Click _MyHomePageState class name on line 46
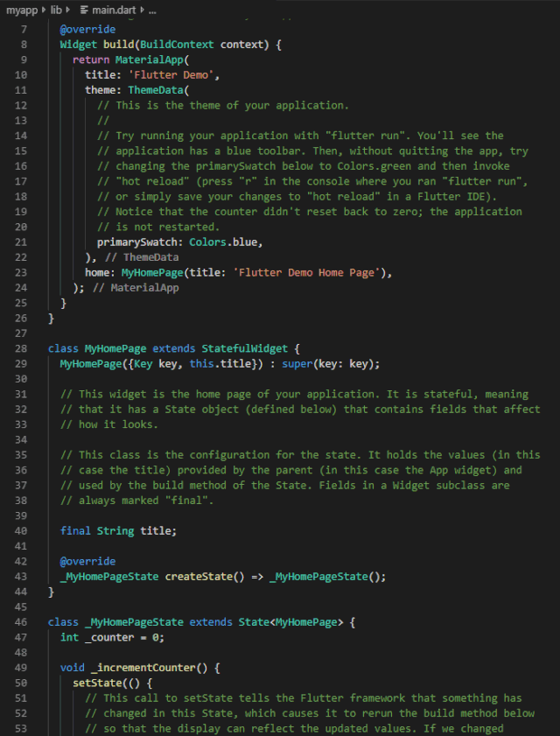Screen dimensions: 560x736 click(x=134, y=622)
